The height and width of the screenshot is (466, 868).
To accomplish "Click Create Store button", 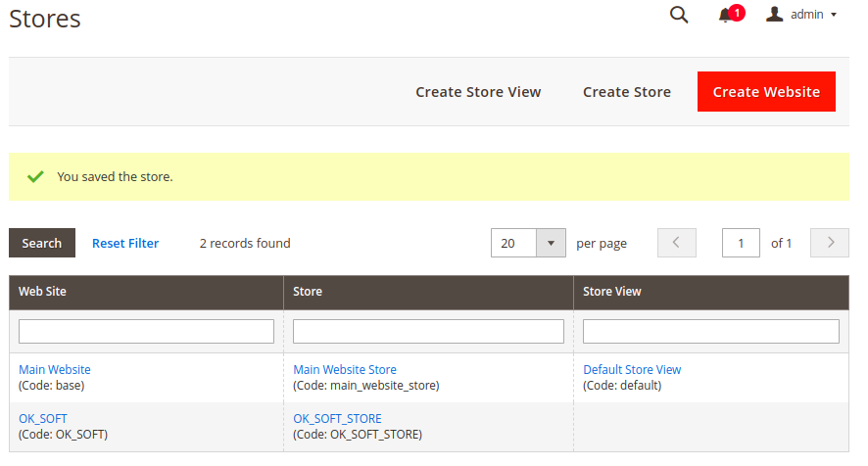I will [x=627, y=92].
